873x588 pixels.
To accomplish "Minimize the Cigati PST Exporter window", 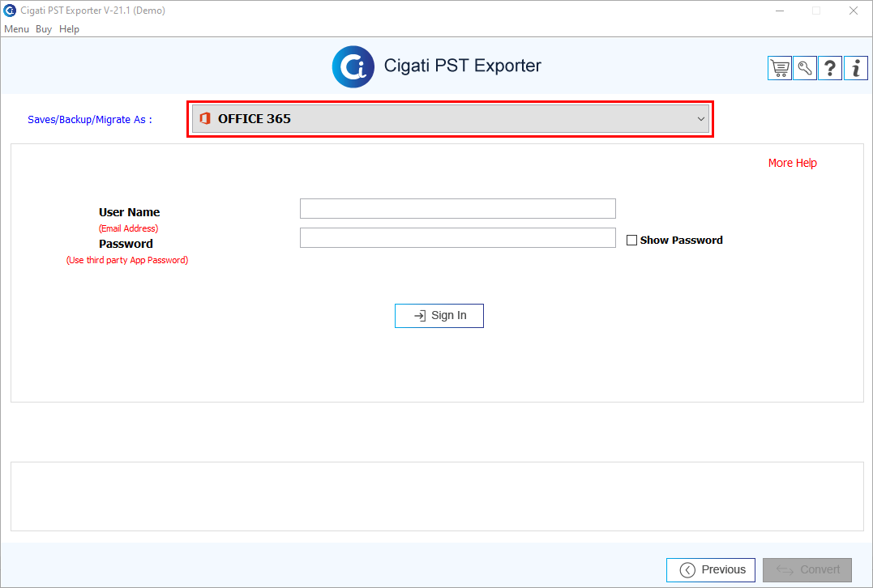I will point(780,11).
